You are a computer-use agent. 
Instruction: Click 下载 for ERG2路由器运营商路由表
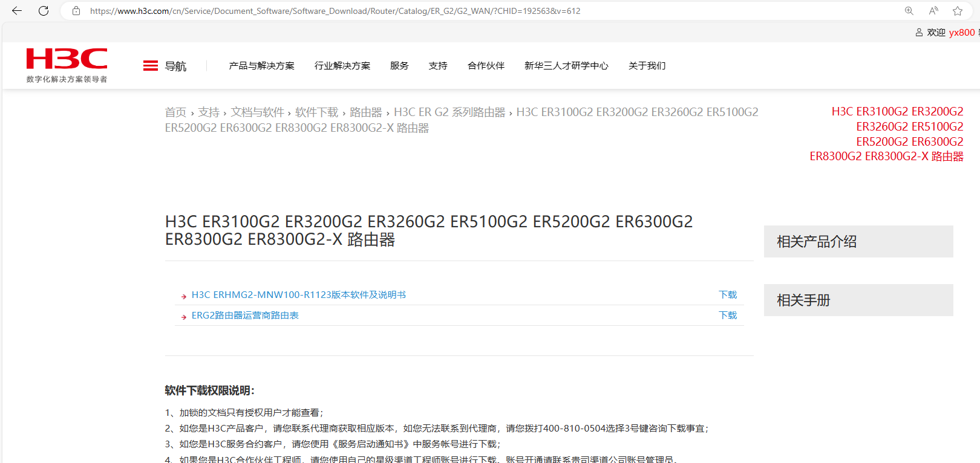(728, 316)
